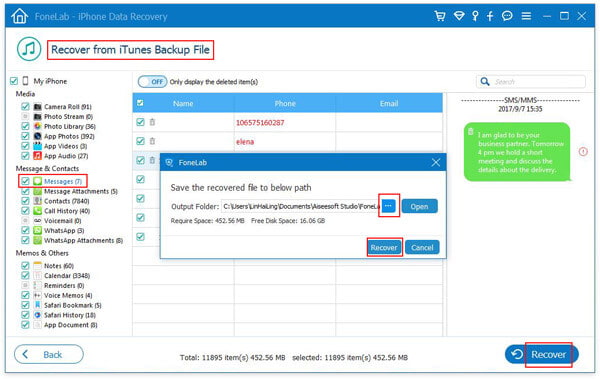Toggle Only display the deleted items switch
The image size is (600, 379).
coord(152,82)
